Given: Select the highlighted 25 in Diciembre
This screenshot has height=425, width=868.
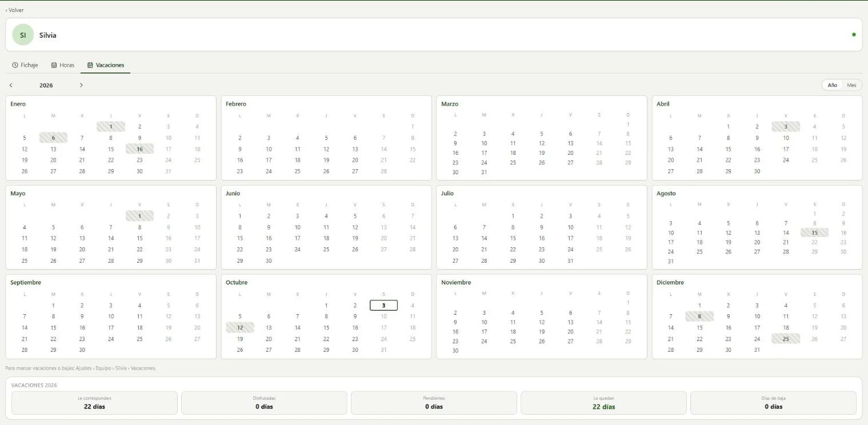Looking at the screenshot, I should click(786, 339).
